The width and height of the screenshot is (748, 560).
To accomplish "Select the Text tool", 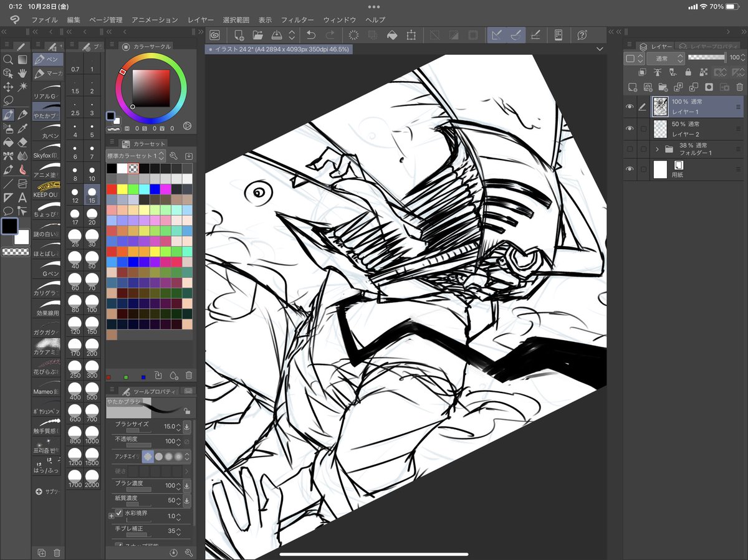I will 22,197.
